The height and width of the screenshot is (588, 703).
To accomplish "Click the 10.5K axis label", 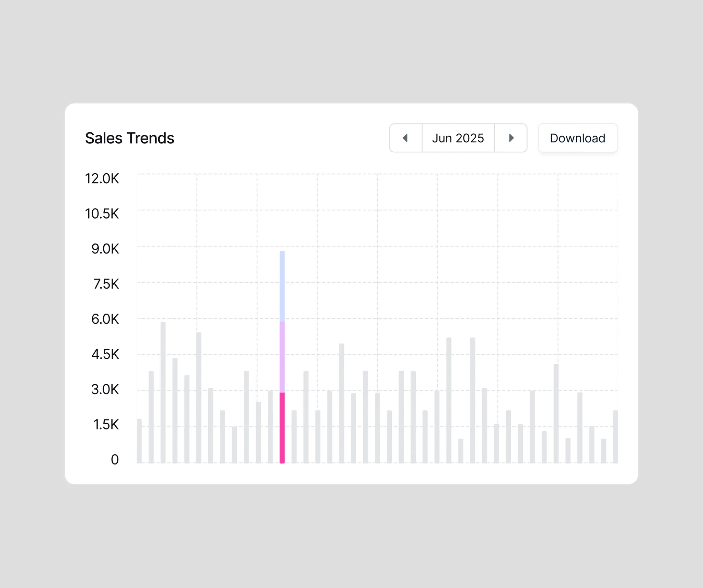I will 102,214.
